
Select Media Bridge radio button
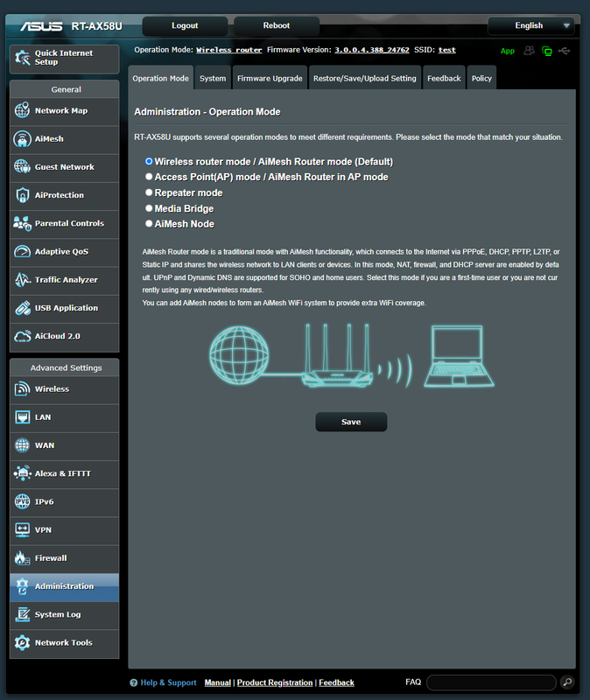click(149, 208)
